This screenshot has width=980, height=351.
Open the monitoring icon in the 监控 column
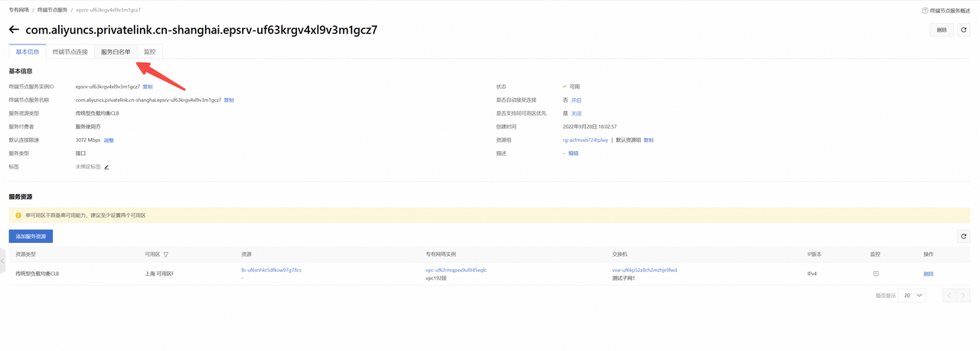876,274
